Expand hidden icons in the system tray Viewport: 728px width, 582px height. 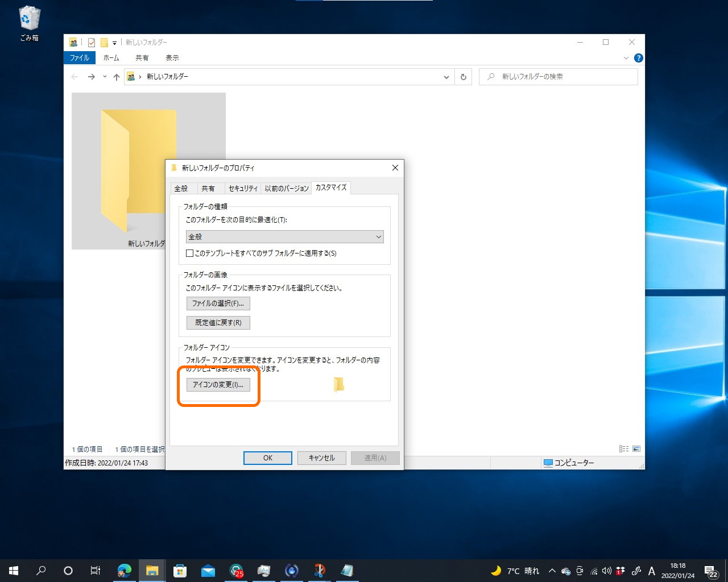click(552, 570)
